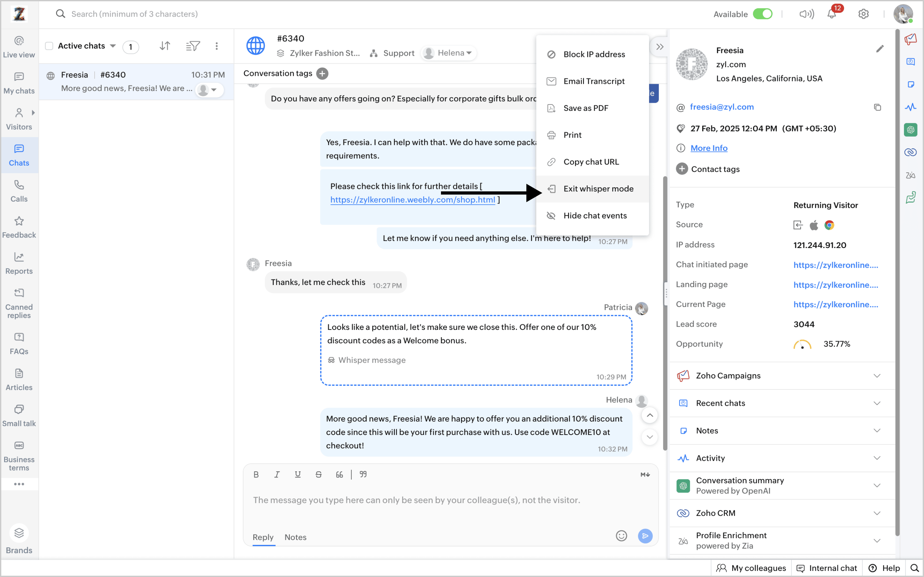Click the send message button
This screenshot has width=924, height=577.
(645, 536)
